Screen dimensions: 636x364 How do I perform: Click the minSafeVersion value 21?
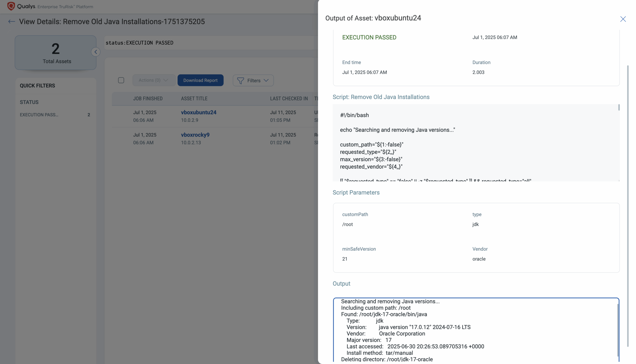(345, 259)
